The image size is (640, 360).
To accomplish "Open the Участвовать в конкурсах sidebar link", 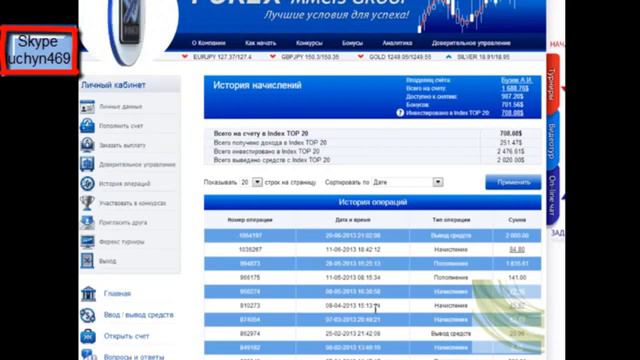I will coord(133,203).
